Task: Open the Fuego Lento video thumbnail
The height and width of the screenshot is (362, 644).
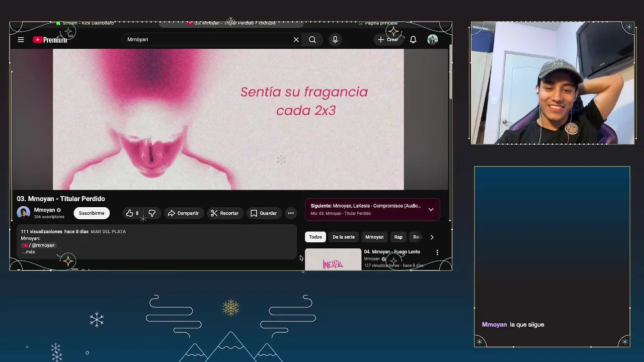Action: tap(333, 259)
